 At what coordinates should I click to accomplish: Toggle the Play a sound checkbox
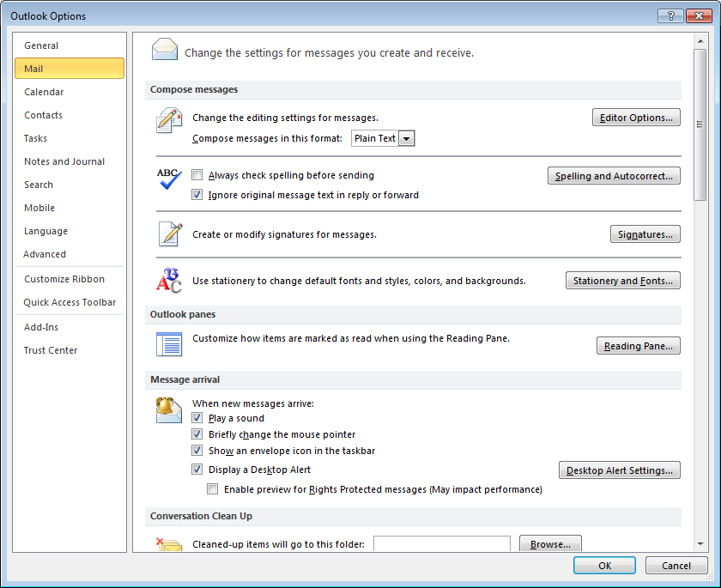tap(197, 418)
